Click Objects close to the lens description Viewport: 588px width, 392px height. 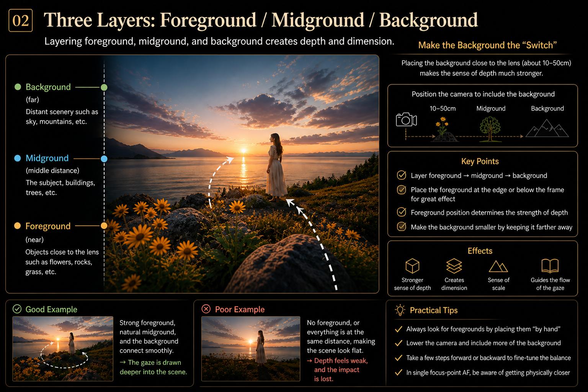click(x=62, y=262)
